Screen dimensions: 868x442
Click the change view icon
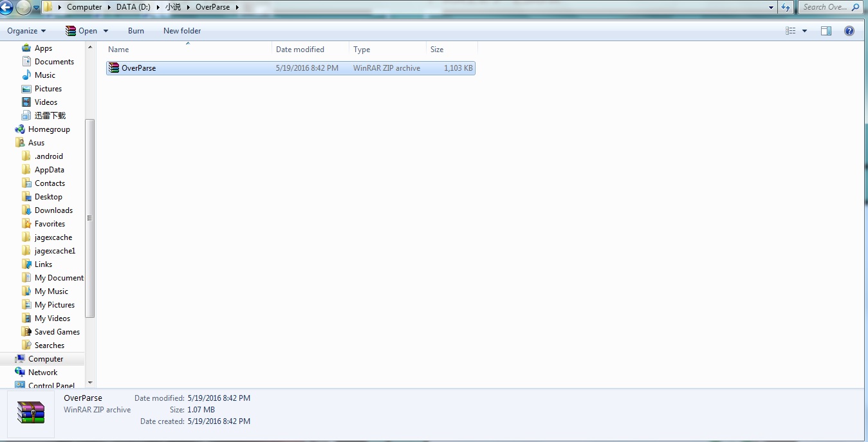(x=791, y=31)
